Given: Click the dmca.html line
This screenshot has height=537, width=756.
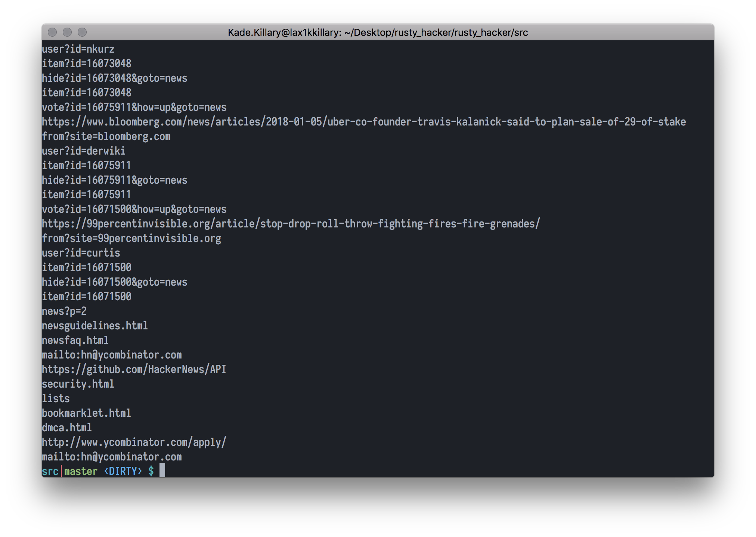Looking at the screenshot, I should 66,428.
